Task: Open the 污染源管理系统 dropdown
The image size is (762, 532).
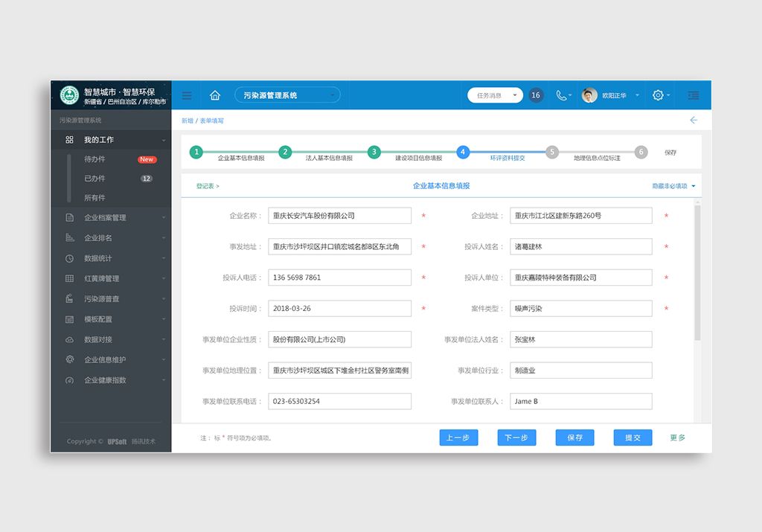Action: (x=287, y=95)
